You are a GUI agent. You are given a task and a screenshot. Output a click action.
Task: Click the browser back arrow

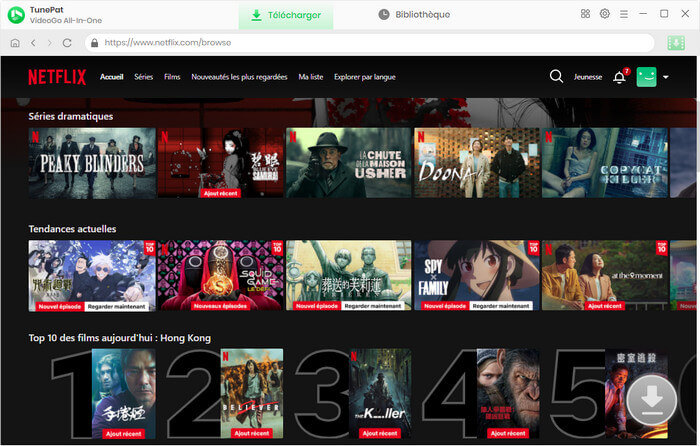(x=33, y=43)
